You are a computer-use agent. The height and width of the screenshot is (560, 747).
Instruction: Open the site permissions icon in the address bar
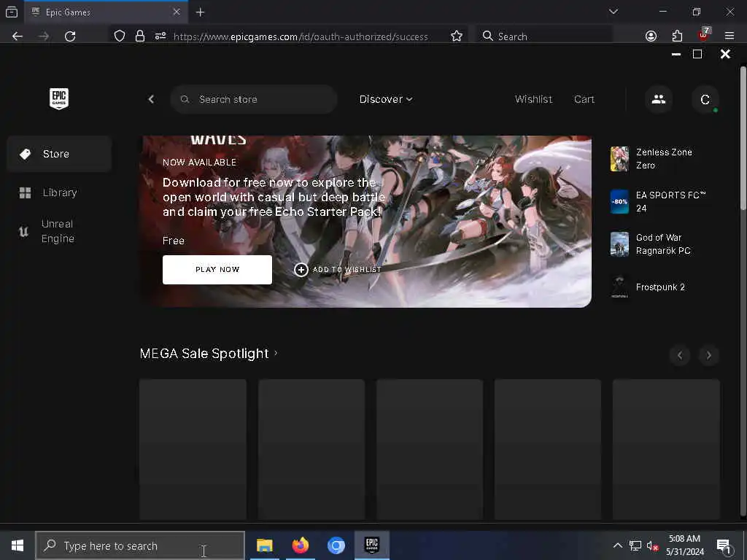click(x=160, y=36)
